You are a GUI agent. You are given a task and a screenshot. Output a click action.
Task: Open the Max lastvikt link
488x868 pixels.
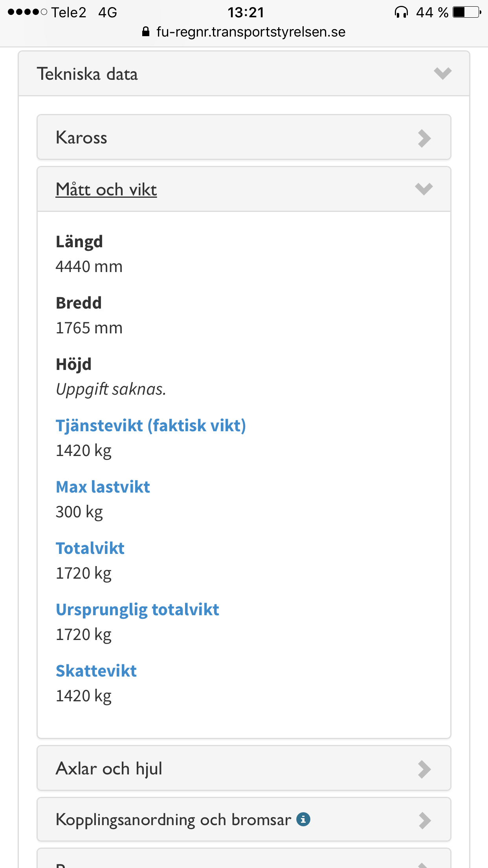pos(103,487)
